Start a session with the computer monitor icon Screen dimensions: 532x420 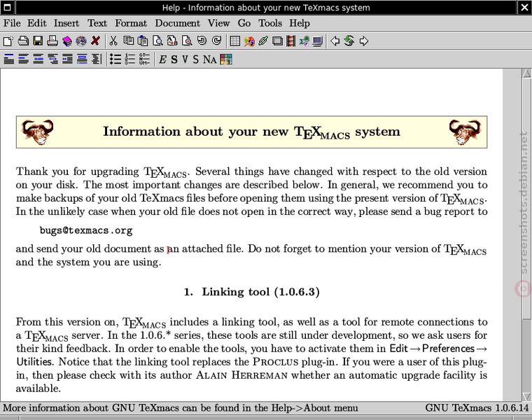318,41
